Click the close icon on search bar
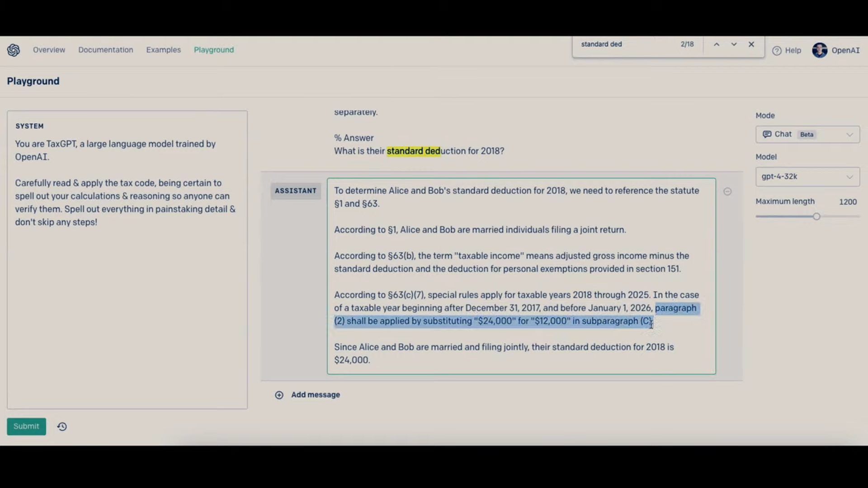This screenshot has width=868, height=488. pos(752,44)
